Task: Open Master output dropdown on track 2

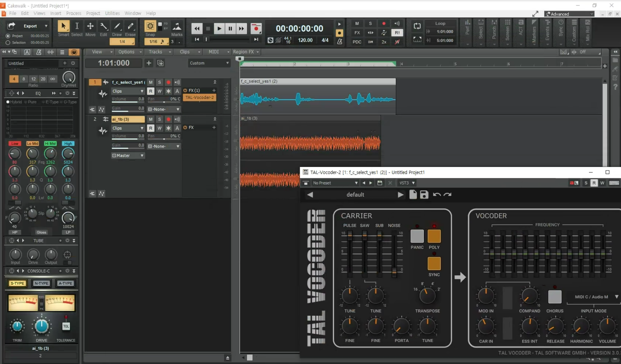Action: [128, 155]
